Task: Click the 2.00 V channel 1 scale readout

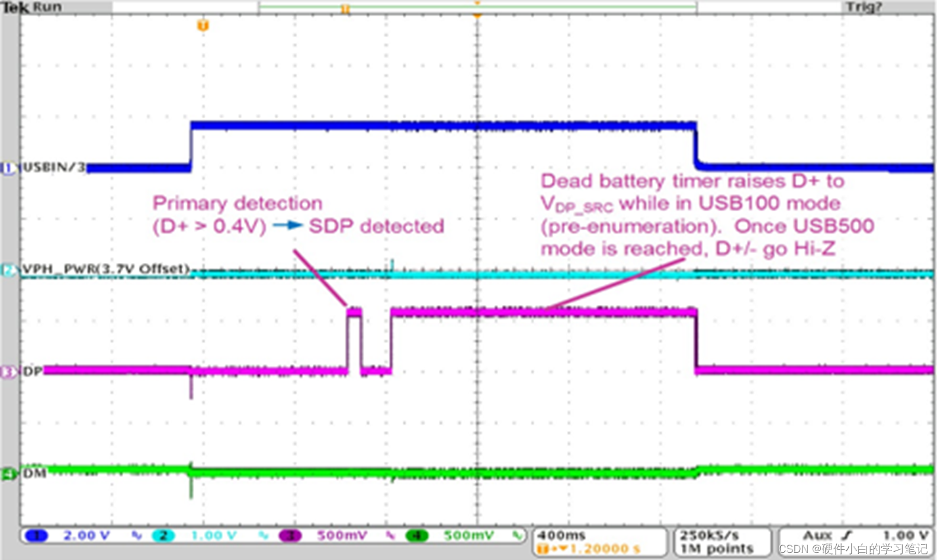Action: click(x=86, y=536)
